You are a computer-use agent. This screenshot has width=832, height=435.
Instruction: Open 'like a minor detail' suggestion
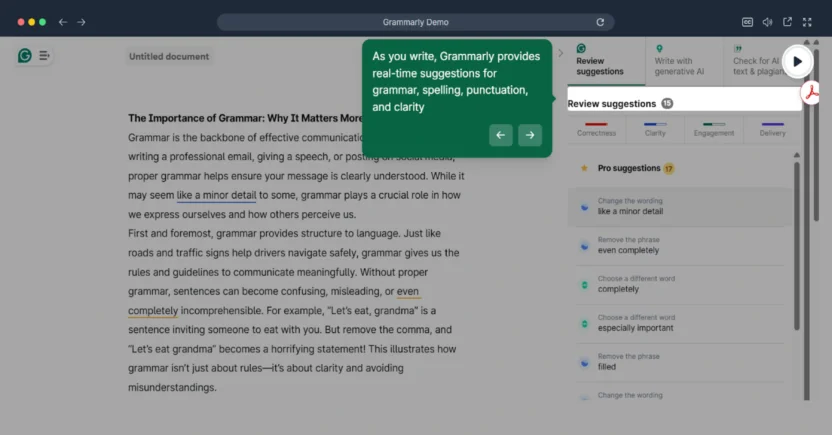coord(679,206)
